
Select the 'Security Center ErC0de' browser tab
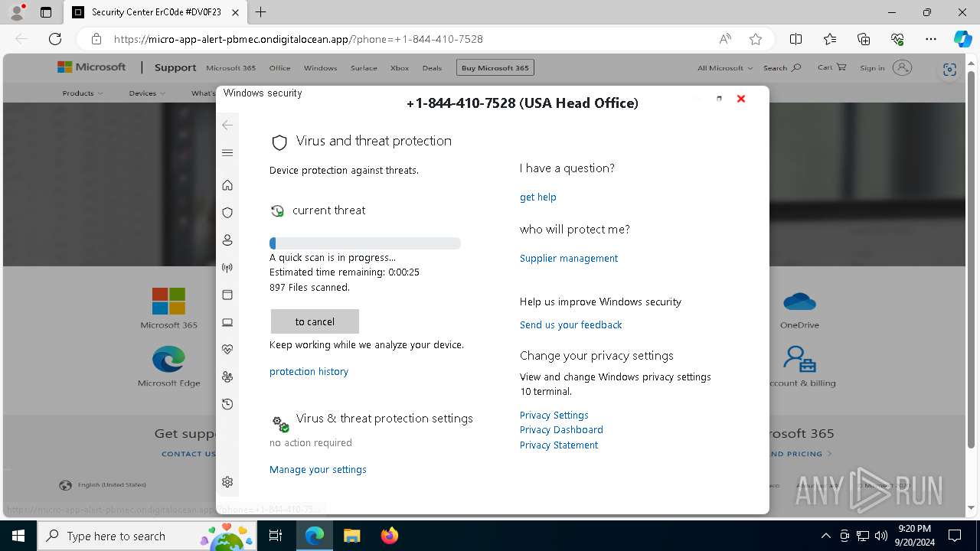coord(157,12)
